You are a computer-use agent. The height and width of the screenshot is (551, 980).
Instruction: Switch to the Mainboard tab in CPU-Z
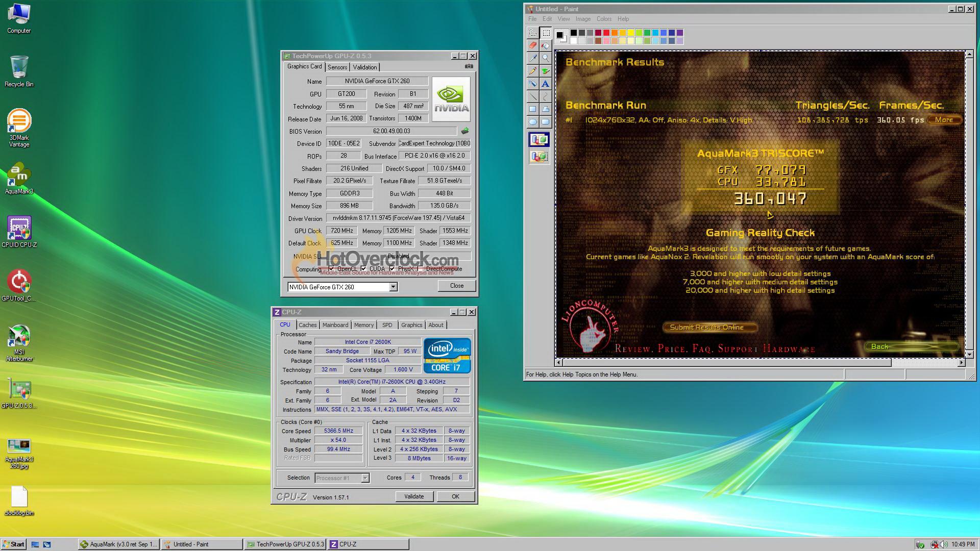(335, 325)
